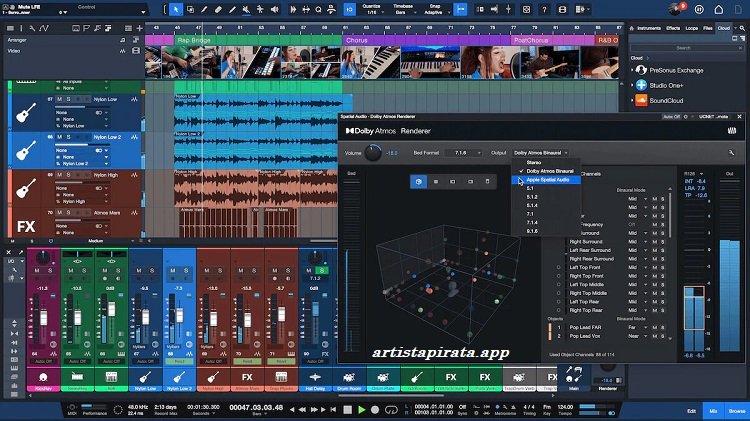The height and width of the screenshot is (421, 750).
Task: Mute the Left Top Rear bed channel
Action: [x=655, y=302]
